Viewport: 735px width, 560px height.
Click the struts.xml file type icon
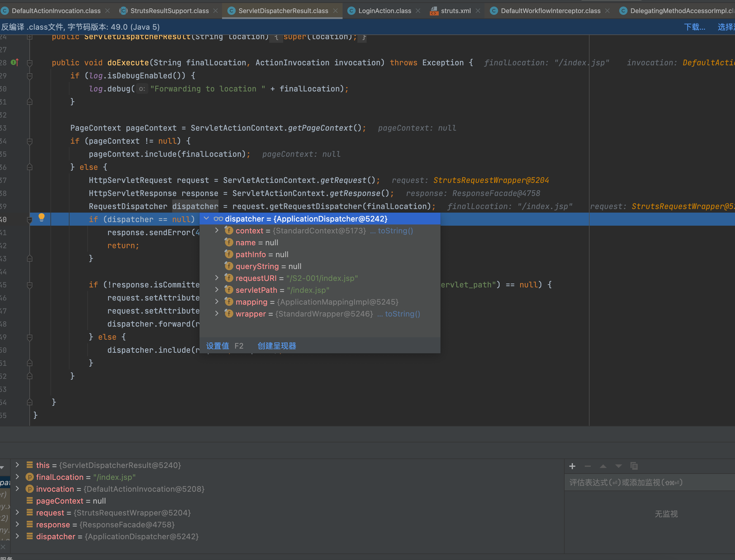(434, 11)
